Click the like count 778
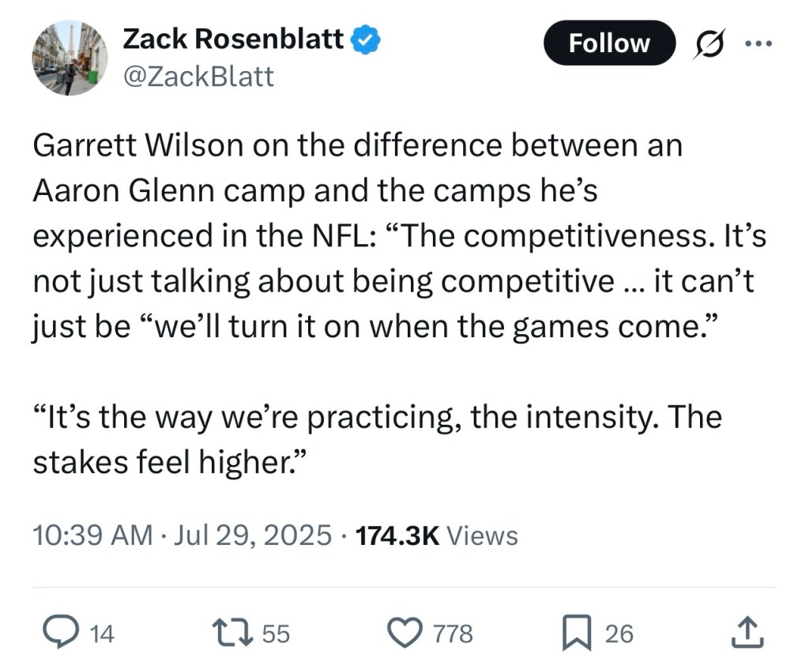Viewport: 809px width, 672px height. (453, 633)
